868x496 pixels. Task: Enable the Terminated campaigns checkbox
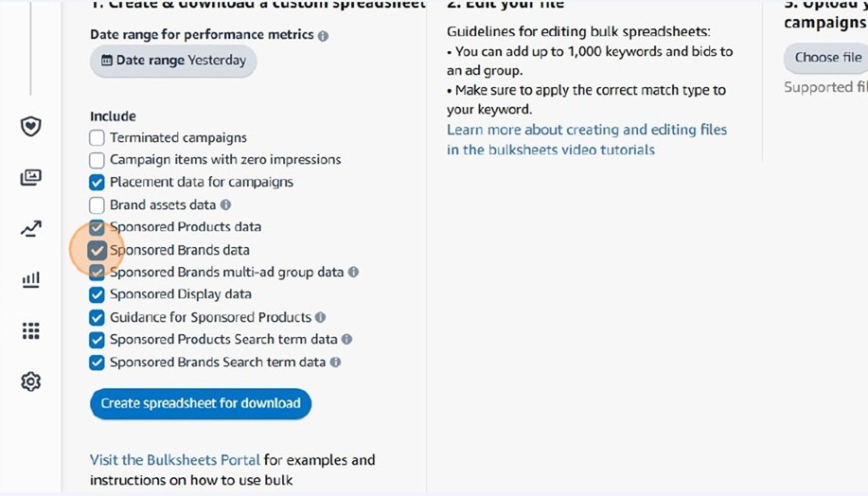[97, 137]
